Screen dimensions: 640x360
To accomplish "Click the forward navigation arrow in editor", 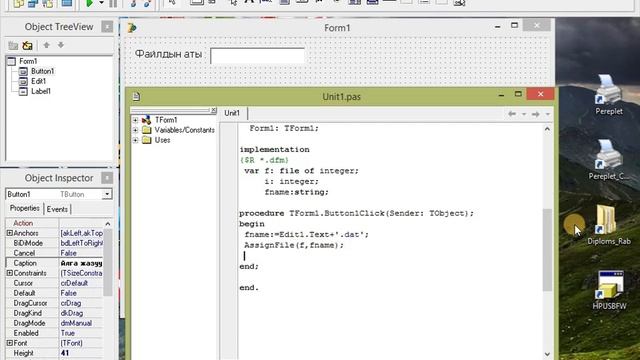I will pyautogui.click(x=536, y=114).
